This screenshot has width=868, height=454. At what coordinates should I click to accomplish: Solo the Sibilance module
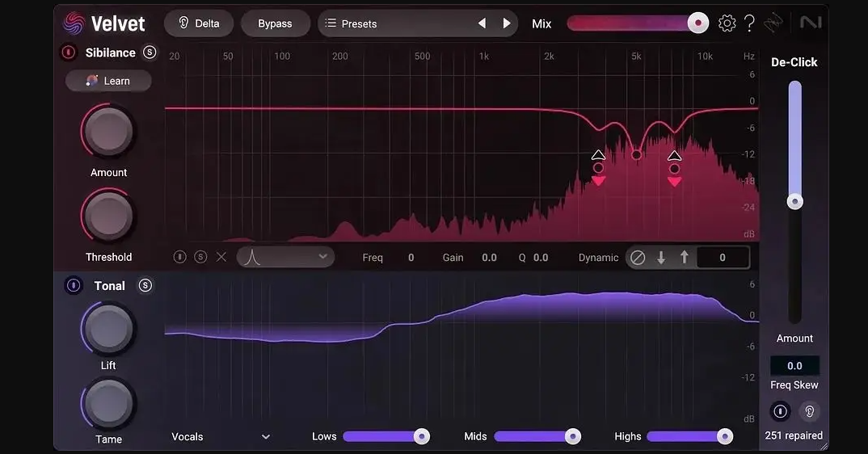click(x=150, y=52)
